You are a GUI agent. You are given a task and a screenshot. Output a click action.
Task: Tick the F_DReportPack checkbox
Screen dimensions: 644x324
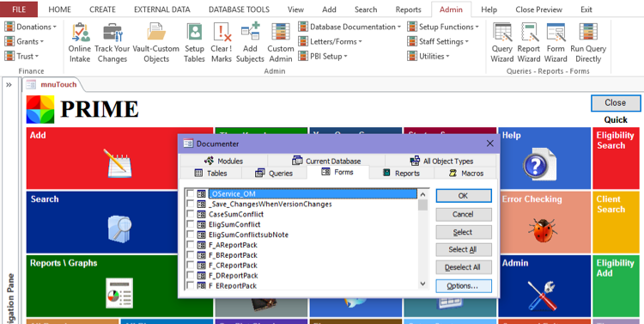tap(191, 275)
